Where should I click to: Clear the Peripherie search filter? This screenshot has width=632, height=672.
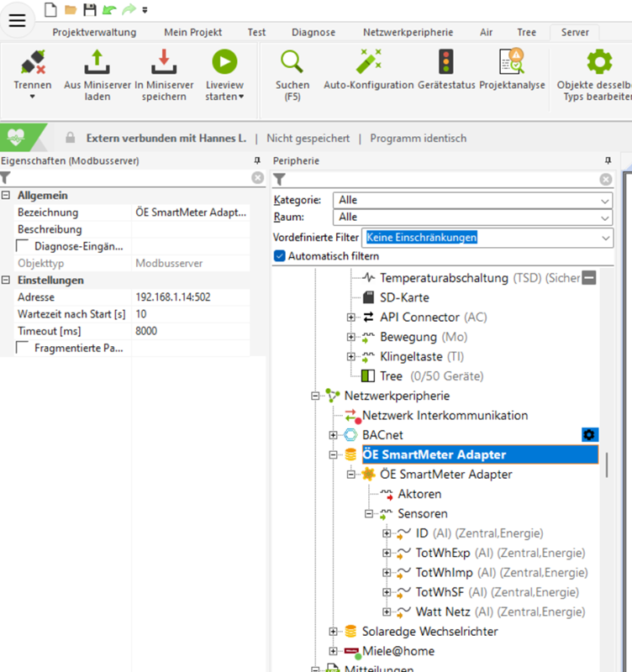pos(606,180)
